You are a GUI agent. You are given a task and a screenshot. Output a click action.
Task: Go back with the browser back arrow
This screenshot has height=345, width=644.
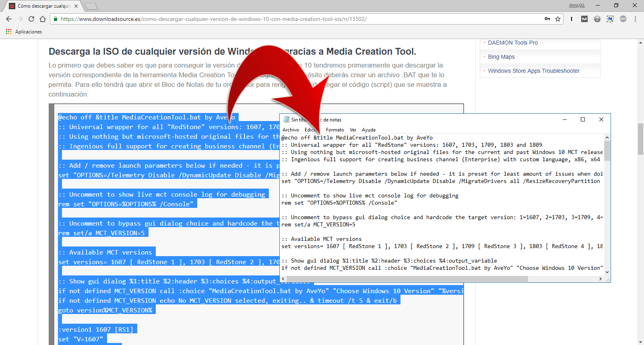pyautogui.click(x=9, y=19)
